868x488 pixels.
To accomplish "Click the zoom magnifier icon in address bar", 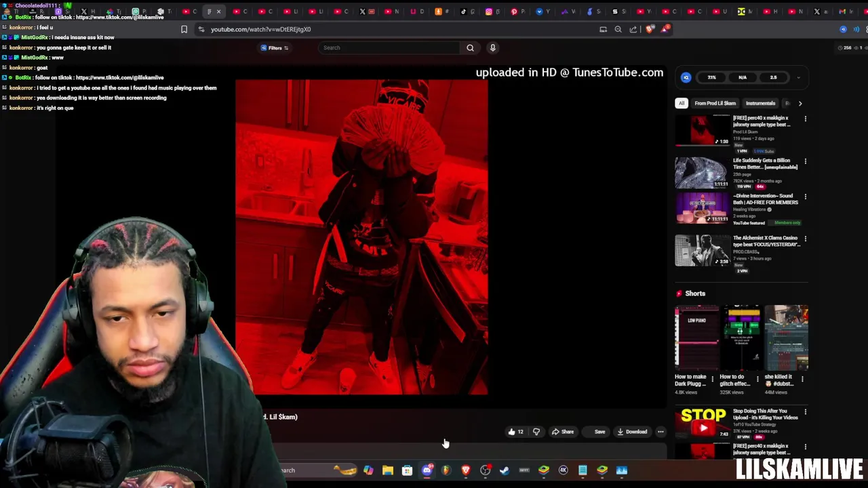I will pyautogui.click(x=618, y=29).
